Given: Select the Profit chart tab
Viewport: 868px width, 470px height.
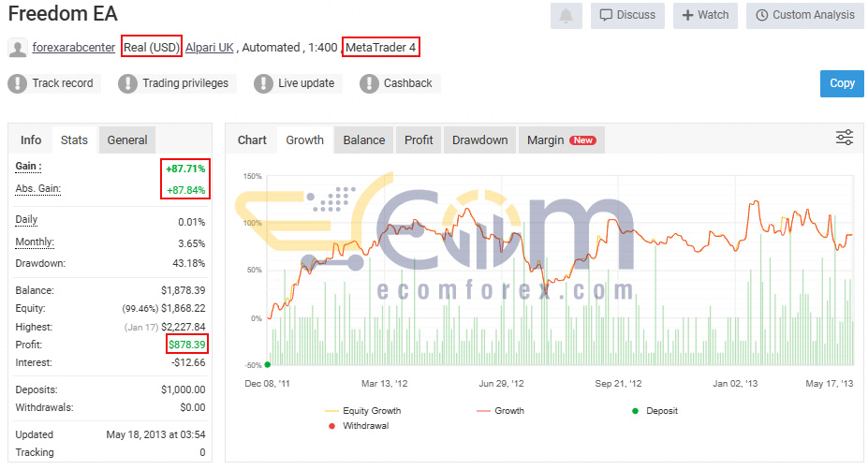Looking at the screenshot, I should (419, 140).
